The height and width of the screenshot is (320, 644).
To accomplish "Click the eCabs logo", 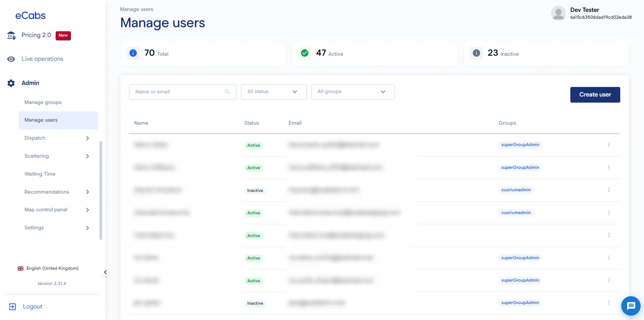I will pyautogui.click(x=30, y=16).
